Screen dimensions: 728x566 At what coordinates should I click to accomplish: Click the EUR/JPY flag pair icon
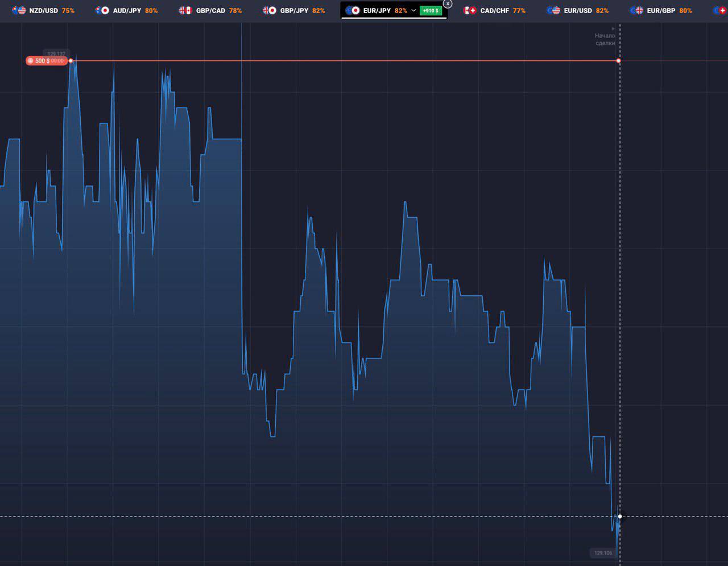(x=353, y=11)
